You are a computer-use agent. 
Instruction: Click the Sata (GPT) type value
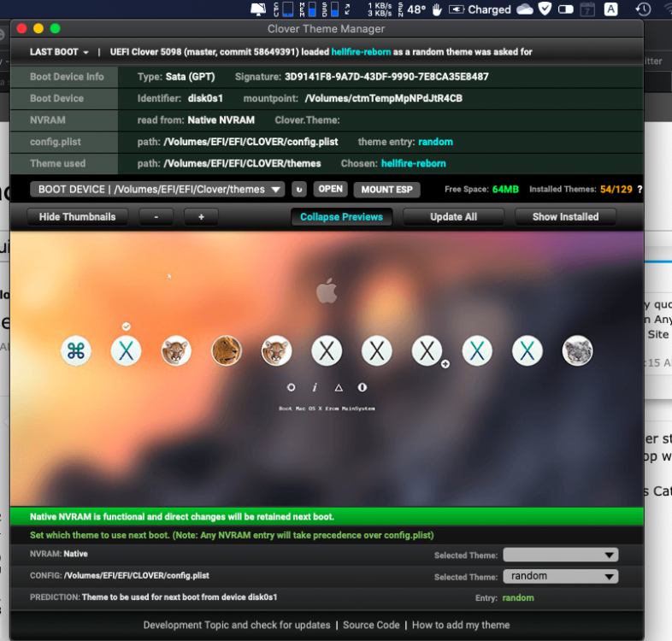click(x=191, y=77)
